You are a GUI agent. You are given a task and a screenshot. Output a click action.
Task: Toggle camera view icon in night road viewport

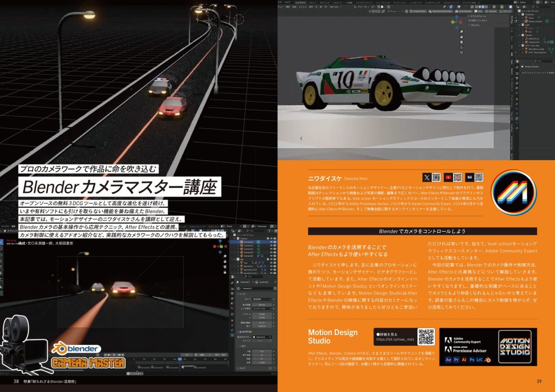pos(225,267)
